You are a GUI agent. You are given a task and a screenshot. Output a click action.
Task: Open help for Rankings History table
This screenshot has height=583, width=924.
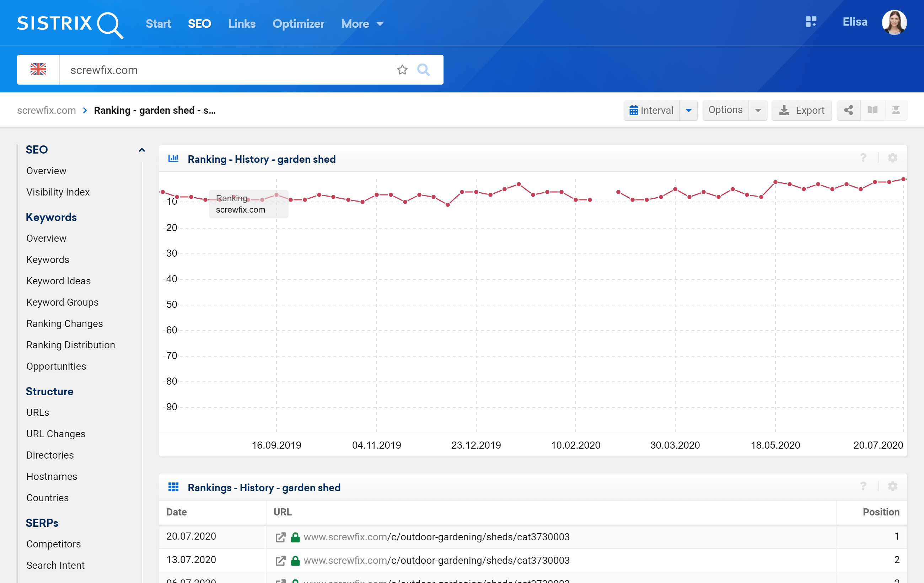pyautogui.click(x=863, y=486)
